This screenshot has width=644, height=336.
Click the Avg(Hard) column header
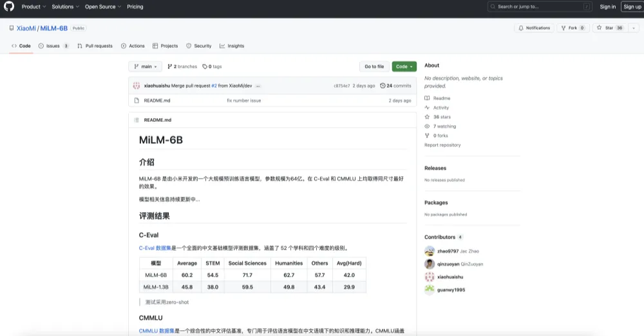349,263
